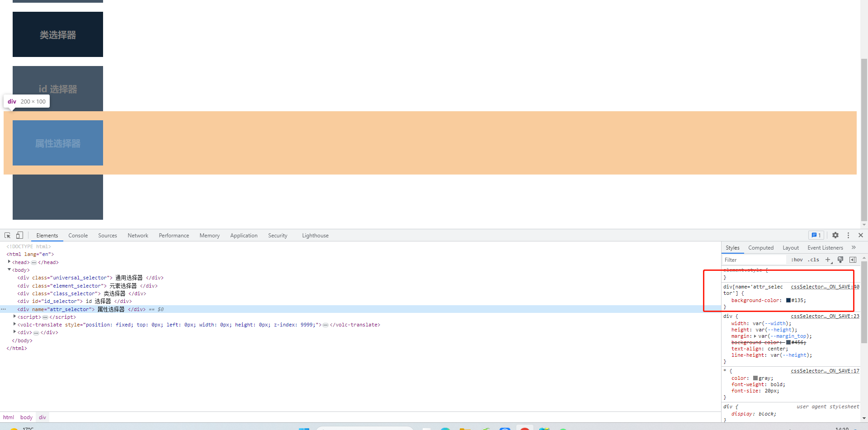868x430 pixels.
Task: Expand the volc-translate node
Action: [14, 324]
